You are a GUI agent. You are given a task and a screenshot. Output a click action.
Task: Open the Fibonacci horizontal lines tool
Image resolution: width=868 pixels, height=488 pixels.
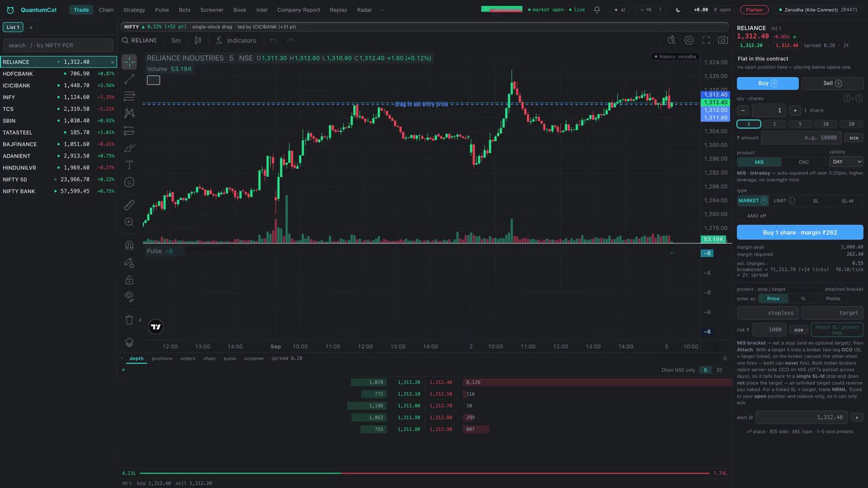tap(129, 96)
